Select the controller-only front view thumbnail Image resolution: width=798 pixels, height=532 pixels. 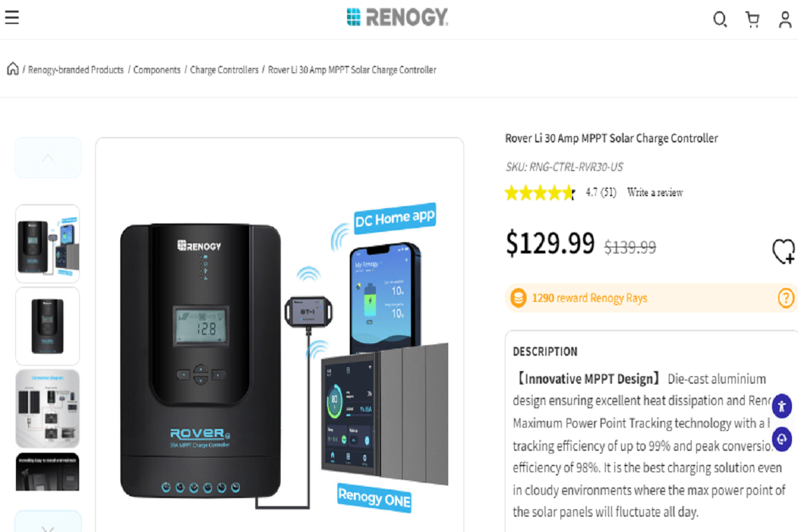48,326
